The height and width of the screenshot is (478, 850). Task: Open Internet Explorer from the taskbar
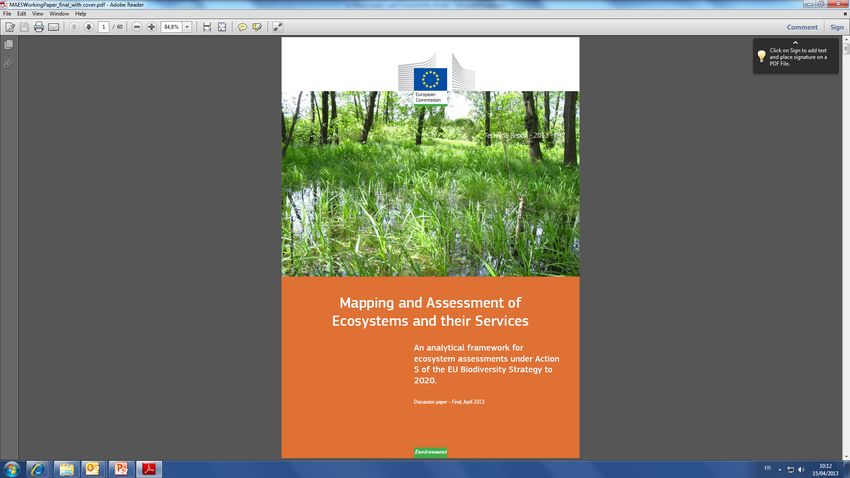[37, 469]
